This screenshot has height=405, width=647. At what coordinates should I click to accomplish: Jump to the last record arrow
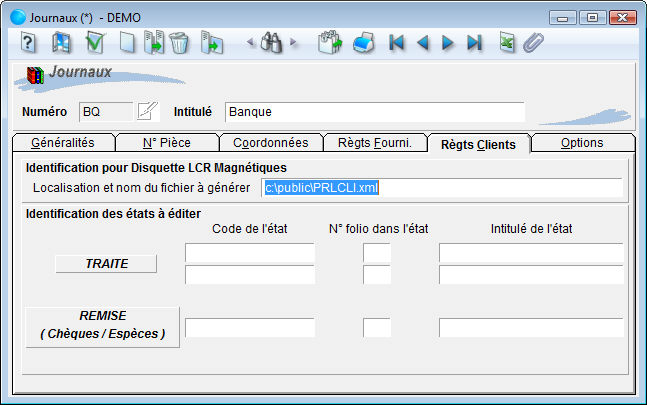[474, 42]
